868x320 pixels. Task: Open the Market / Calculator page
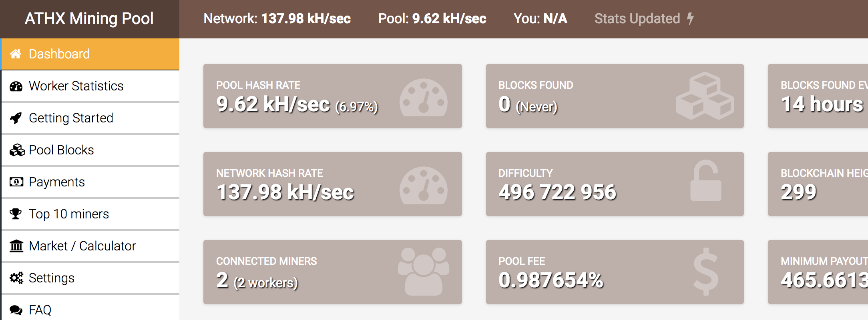click(82, 246)
